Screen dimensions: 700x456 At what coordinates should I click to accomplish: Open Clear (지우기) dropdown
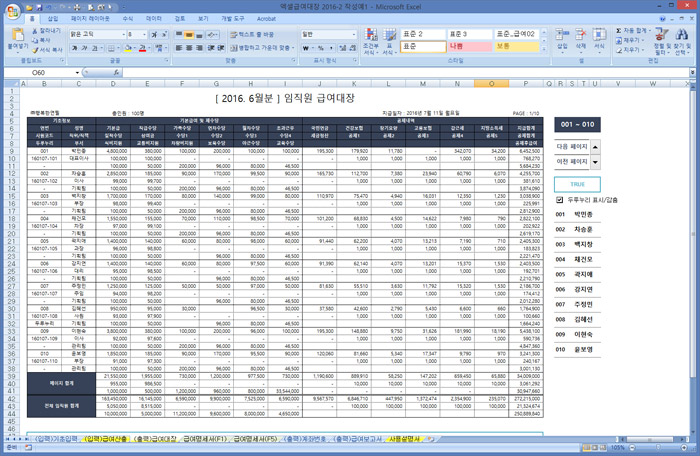[x=629, y=50]
